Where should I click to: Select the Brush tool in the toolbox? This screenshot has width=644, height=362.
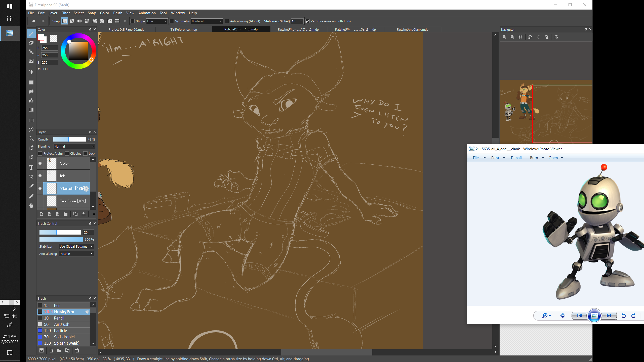[x=31, y=34]
